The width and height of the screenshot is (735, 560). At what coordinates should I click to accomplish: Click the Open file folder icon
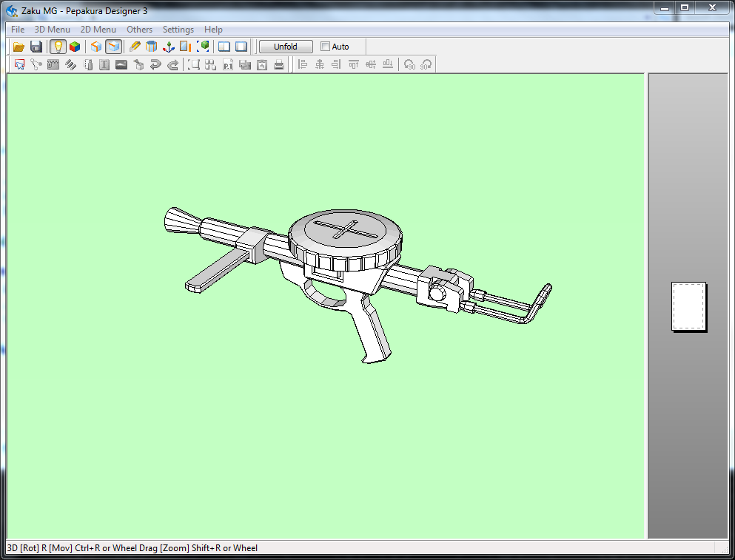click(x=19, y=47)
